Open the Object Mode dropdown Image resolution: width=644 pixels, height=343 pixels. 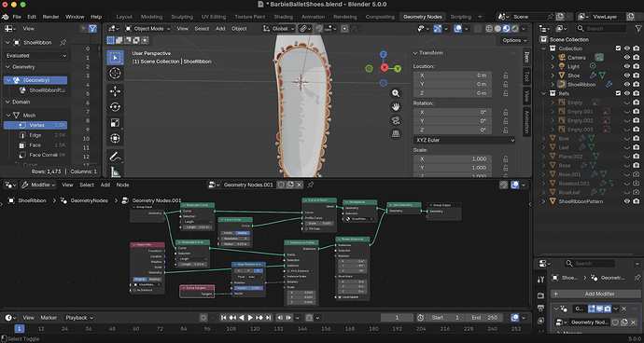point(147,29)
